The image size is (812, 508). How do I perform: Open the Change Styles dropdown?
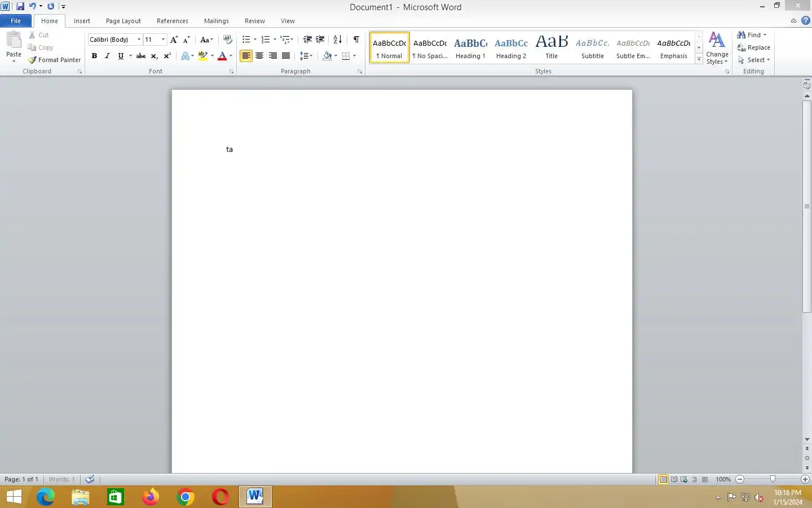pos(717,48)
